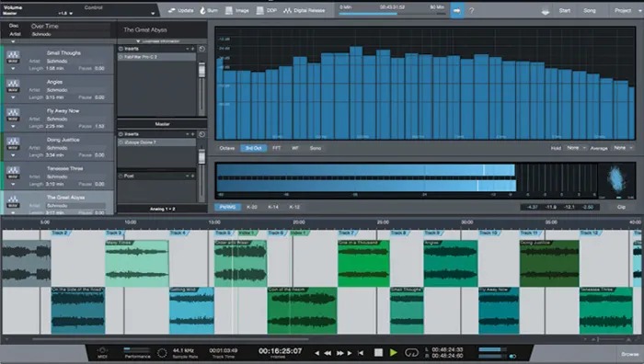
Task: Click the Update toolbar icon
Action: (x=172, y=10)
